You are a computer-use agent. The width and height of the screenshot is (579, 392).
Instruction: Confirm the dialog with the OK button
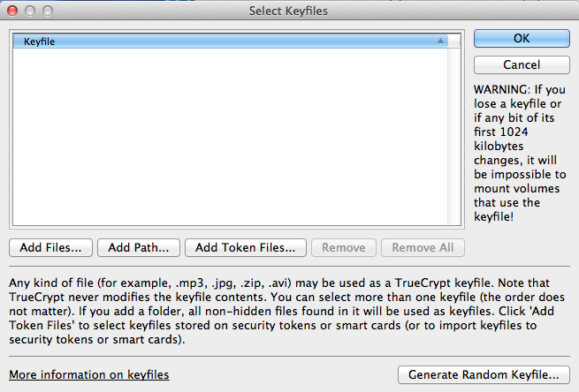[x=521, y=39]
